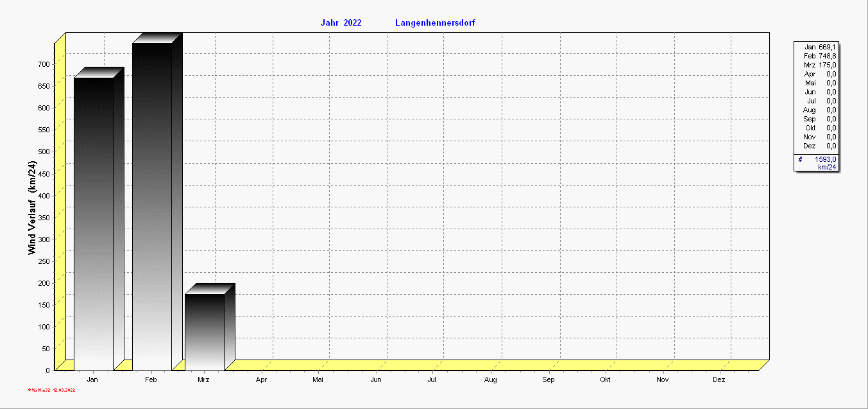
Task: Click the 'Okt' x-axis label
Action: coord(605,380)
